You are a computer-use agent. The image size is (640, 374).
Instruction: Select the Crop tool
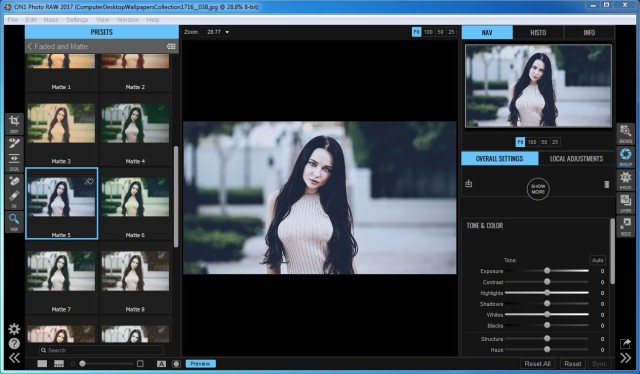point(14,123)
